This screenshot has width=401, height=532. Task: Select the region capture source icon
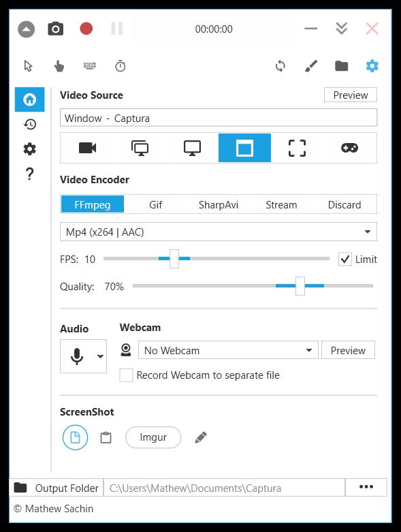[297, 148]
